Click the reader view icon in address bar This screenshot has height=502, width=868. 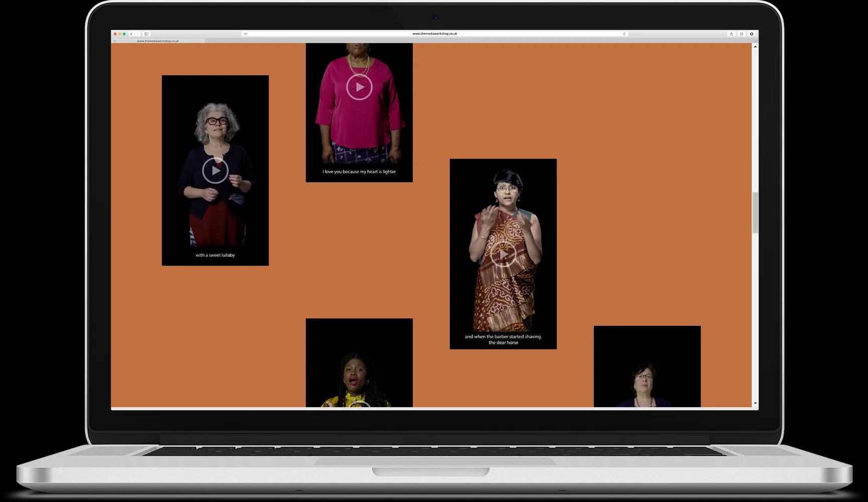pos(245,34)
